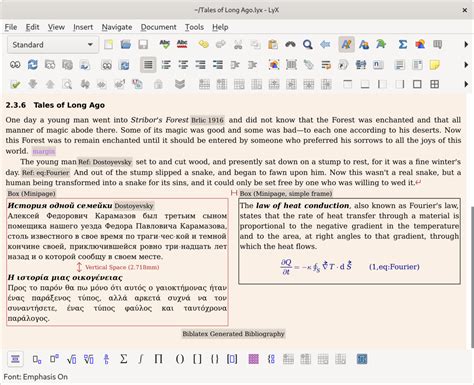Toggle emphasis text style button
This screenshot has height=385, width=474.
346,44
